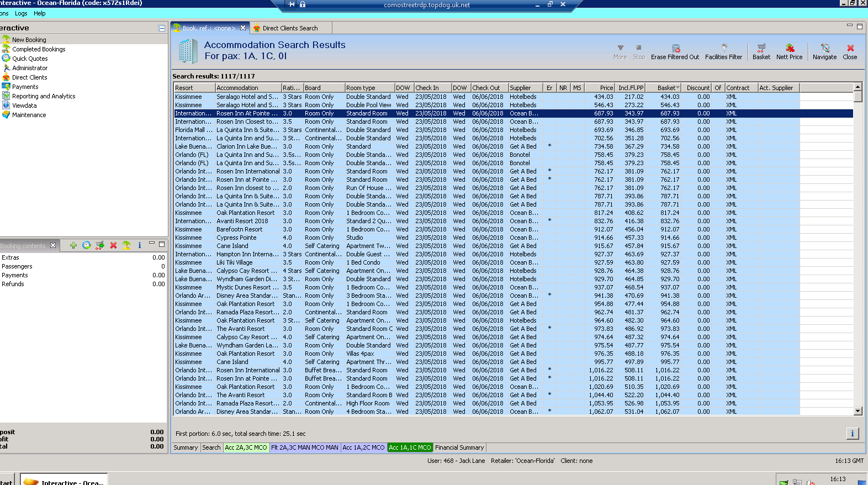Open the Logs menu

pos(21,13)
